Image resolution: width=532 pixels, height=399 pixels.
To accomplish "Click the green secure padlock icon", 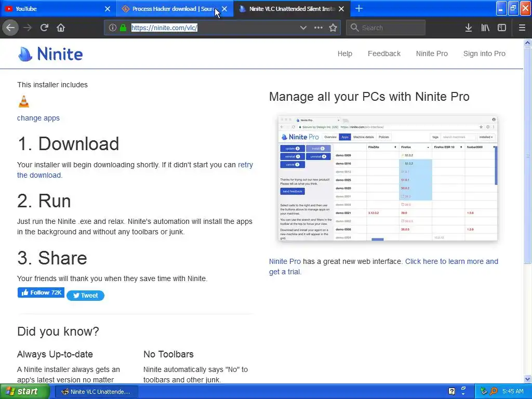I will pos(123,28).
